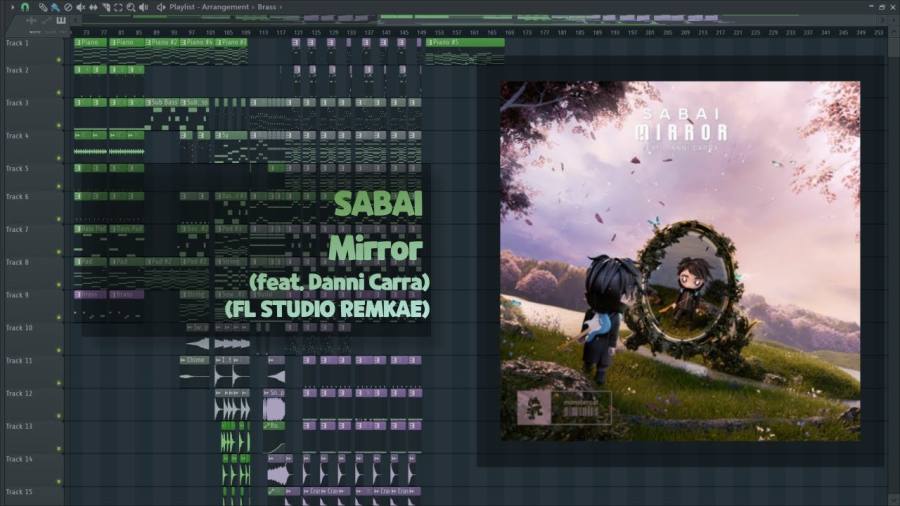Select the Track 13 header
This screenshot has height=506, width=900.
pos(32,437)
